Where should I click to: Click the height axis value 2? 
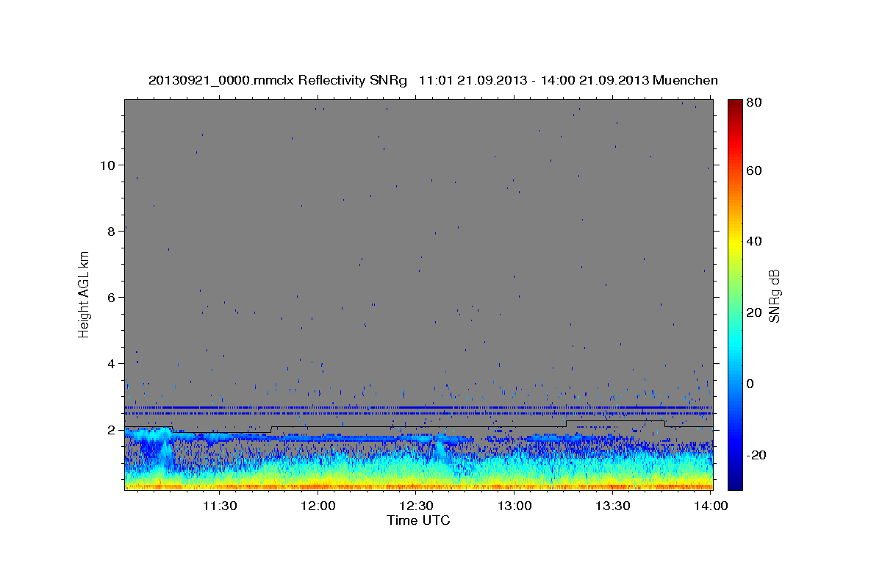pos(112,430)
